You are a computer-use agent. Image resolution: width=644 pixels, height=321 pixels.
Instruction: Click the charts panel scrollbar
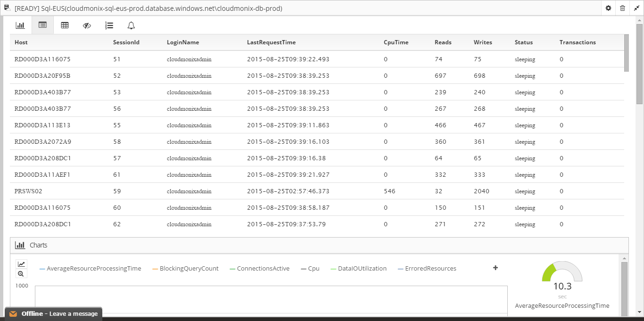[x=624, y=288]
